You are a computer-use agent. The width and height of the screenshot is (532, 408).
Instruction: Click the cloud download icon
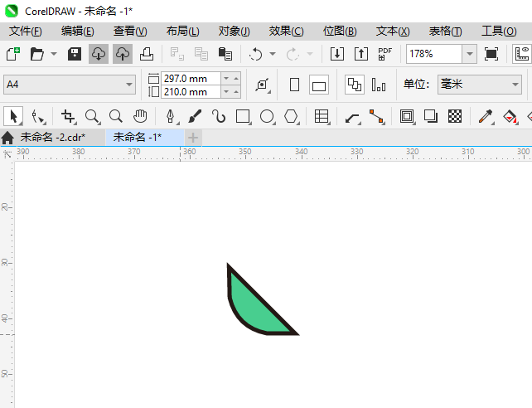[x=99, y=54]
